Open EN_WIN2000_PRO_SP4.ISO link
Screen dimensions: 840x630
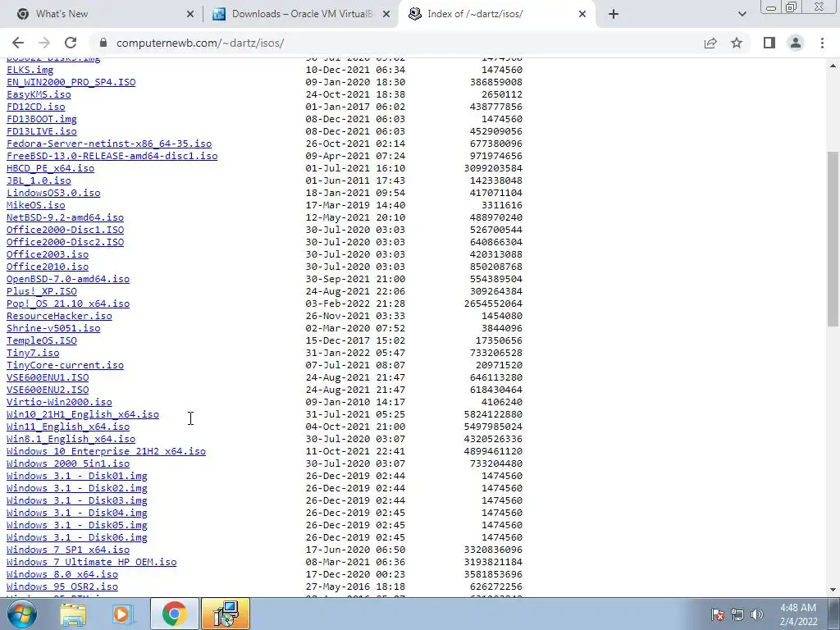coord(71,82)
